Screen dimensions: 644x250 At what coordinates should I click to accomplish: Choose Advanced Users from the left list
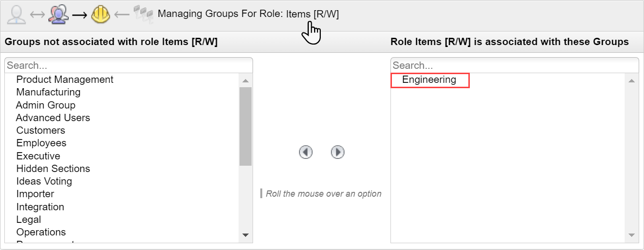[53, 118]
